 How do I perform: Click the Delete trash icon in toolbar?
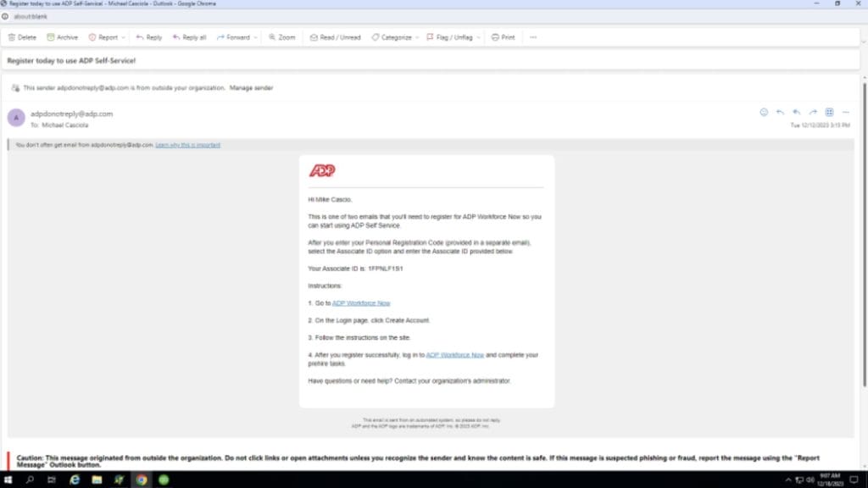coord(12,37)
